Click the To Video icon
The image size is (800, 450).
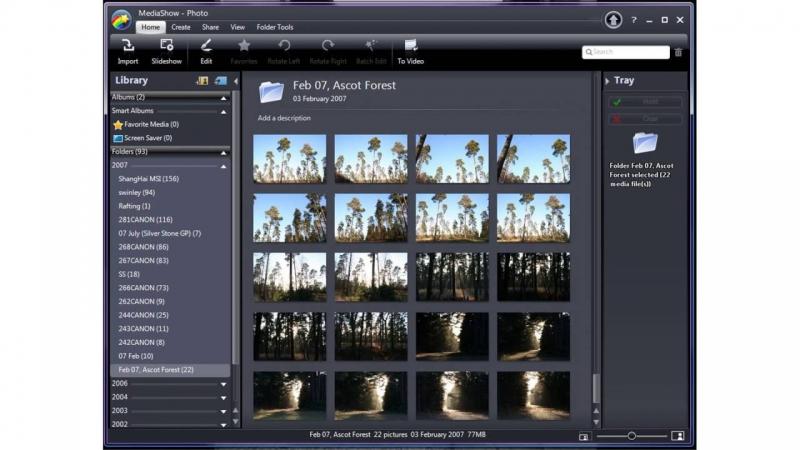[x=410, y=46]
